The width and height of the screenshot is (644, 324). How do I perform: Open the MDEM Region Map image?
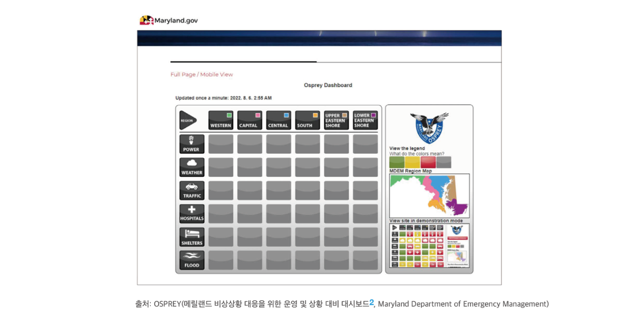click(x=429, y=196)
